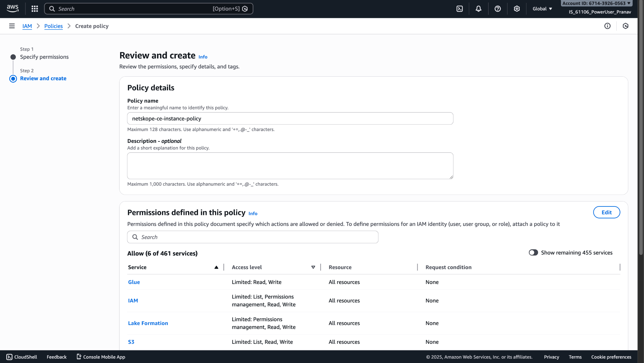This screenshot has width=644, height=363.
Task: Open the Terms footer link
Action: point(575,357)
